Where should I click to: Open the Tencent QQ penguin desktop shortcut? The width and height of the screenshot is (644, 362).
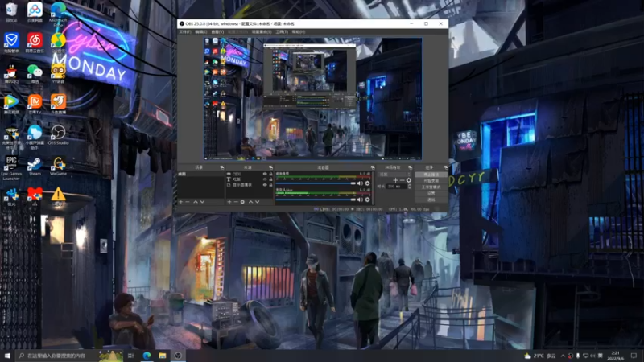pyautogui.click(x=11, y=74)
